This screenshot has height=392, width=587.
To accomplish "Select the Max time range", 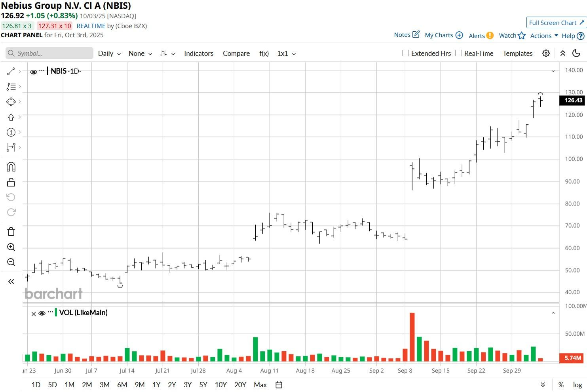I will 260,385.
